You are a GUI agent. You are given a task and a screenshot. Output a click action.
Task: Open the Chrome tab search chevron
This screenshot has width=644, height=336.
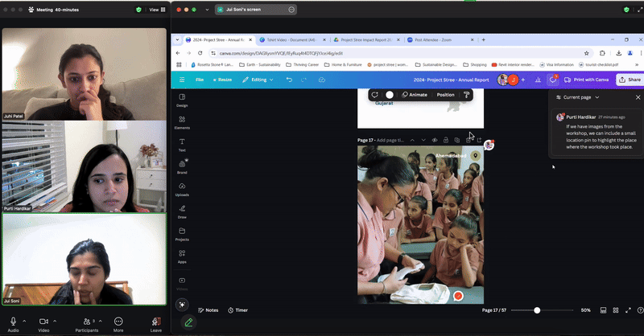(x=177, y=40)
